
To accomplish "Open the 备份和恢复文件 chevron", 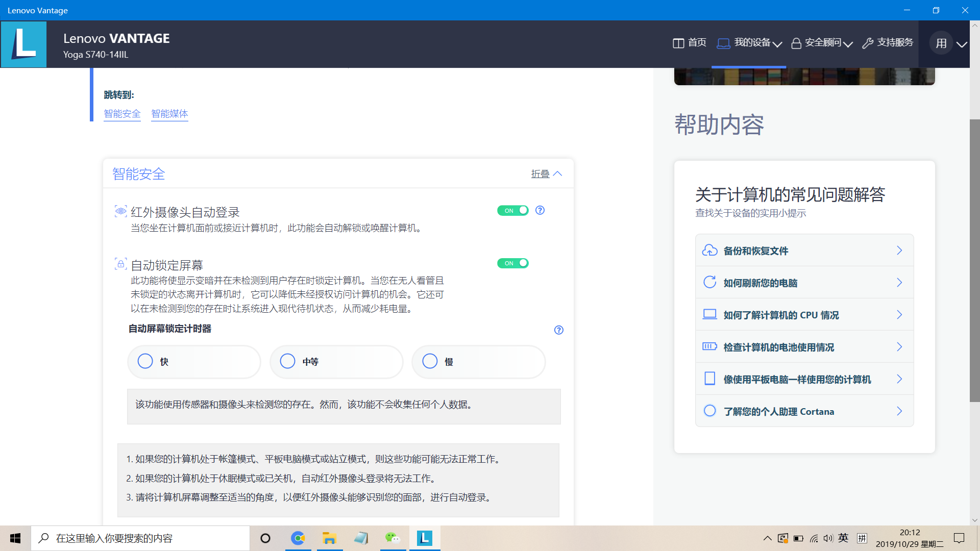I will click(x=899, y=251).
